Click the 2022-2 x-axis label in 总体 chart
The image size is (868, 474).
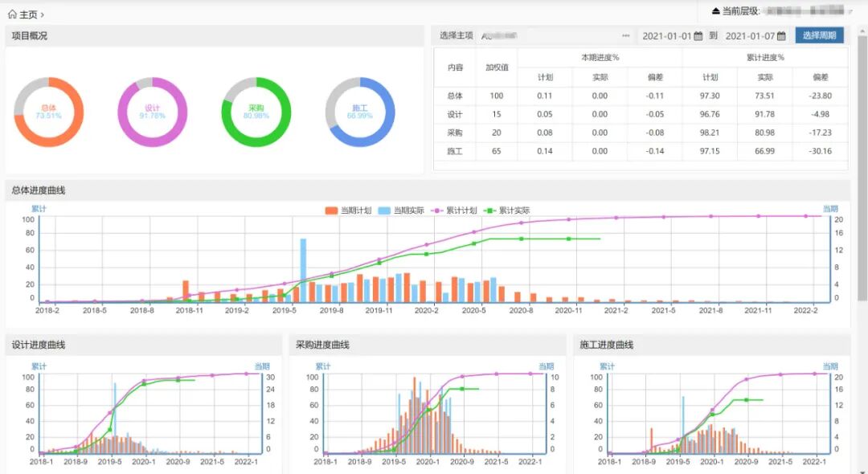(x=805, y=311)
